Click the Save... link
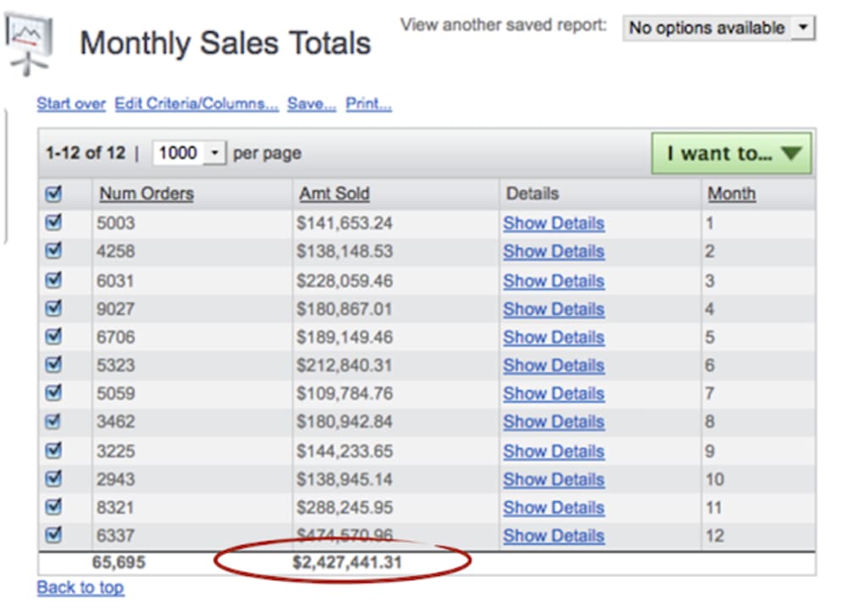 [x=312, y=104]
